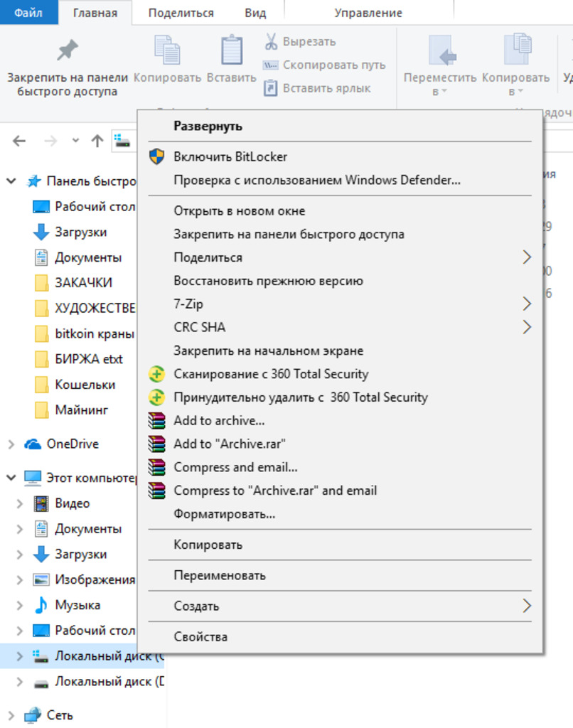The image size is (573, 728).
Task: Expand Изображения tree node
Action: coord(19,579)
